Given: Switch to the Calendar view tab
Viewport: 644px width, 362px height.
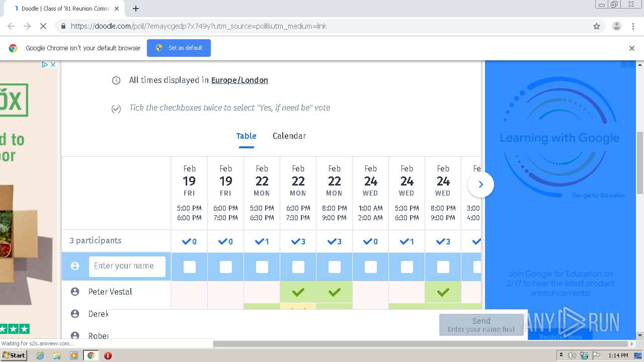Looking at the screenshot, I should 289,136.
